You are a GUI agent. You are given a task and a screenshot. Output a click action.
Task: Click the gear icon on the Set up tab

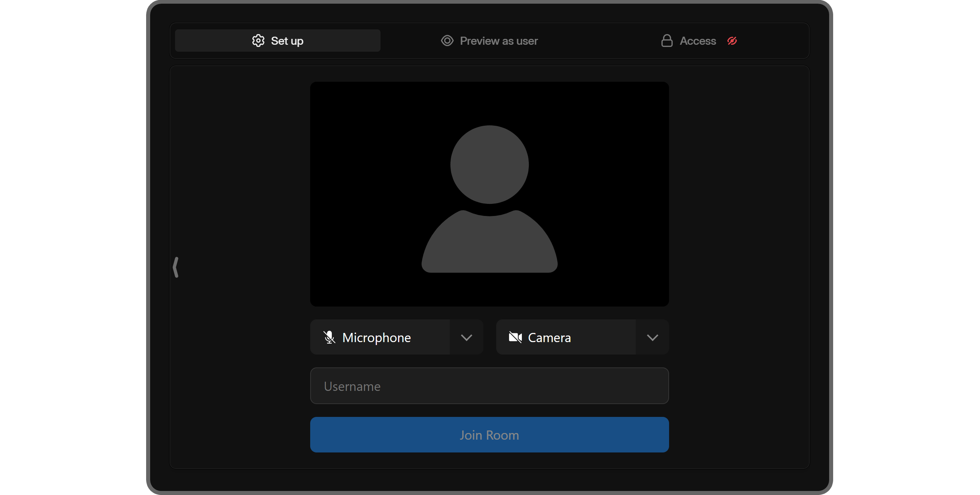[258, 41]
